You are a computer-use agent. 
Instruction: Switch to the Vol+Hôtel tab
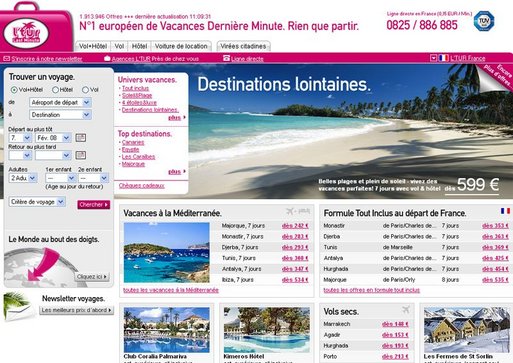pyautogui.click(x=93, y=46)
